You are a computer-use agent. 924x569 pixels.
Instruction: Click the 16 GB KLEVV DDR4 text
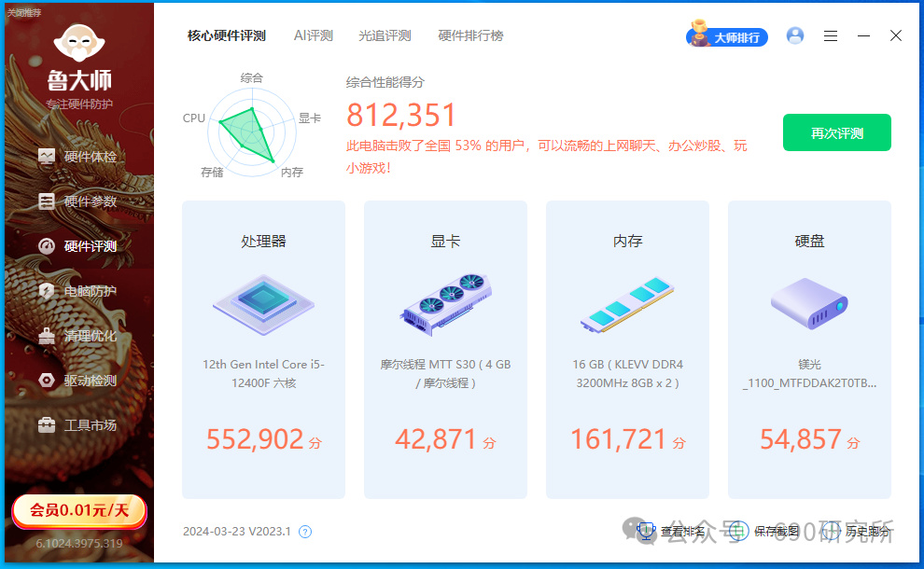pos(627,373)
